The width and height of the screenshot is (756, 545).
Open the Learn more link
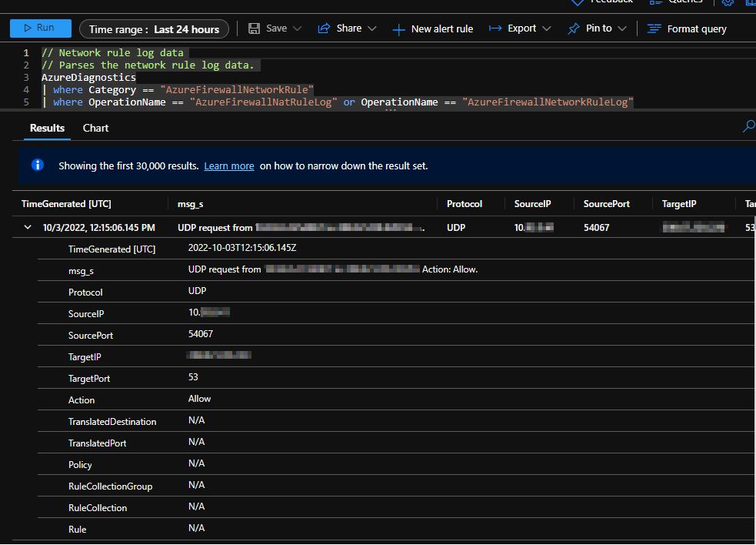[229, 166]
